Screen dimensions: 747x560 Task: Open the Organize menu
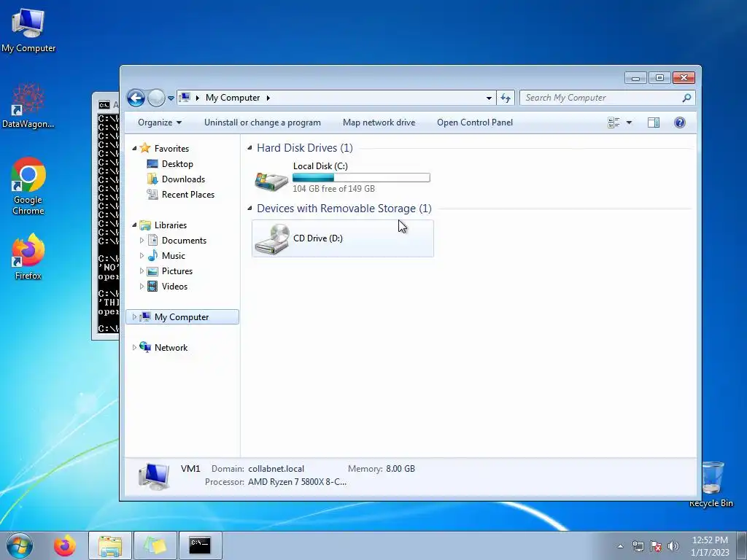[x=160, y=122]
